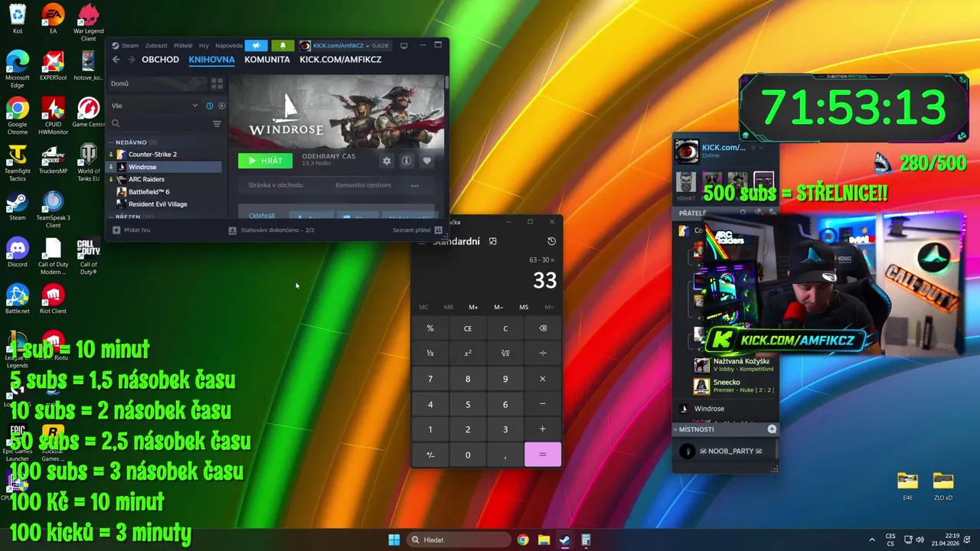This screenshot has height=551, width=980.
Task: Open Windows Start button on taskbar
Action: click(x=394, y=540)
